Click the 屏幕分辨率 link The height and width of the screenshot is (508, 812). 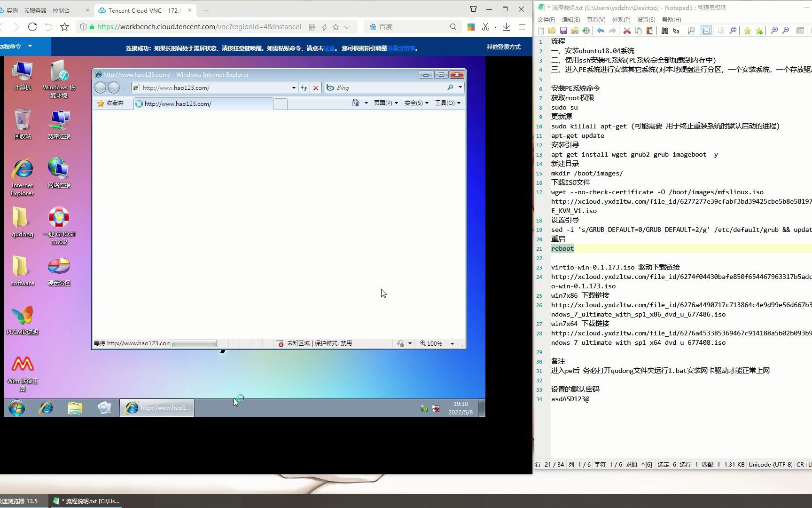pyautogui.click(x=401, y=48)
